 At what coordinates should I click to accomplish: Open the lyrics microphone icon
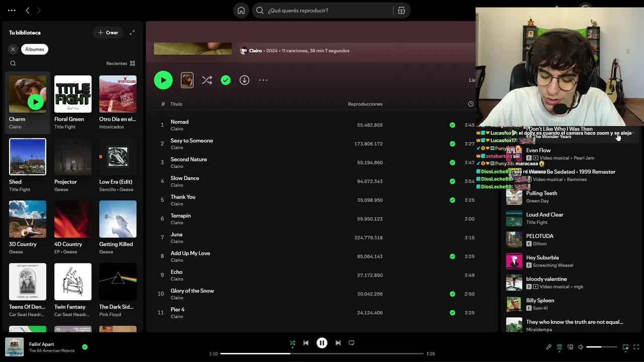pyautogui.click(x=549, y=347)
